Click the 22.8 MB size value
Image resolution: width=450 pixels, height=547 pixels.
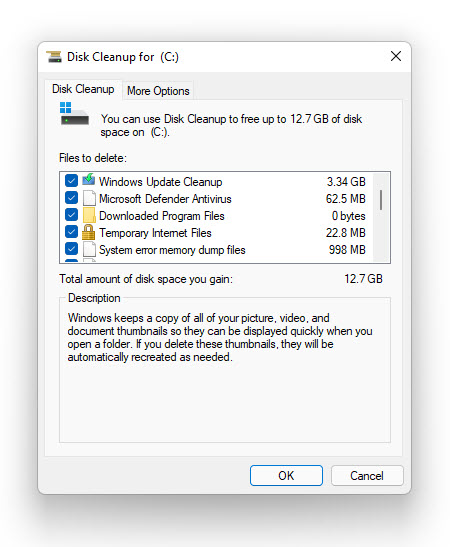tap(346, 233)
